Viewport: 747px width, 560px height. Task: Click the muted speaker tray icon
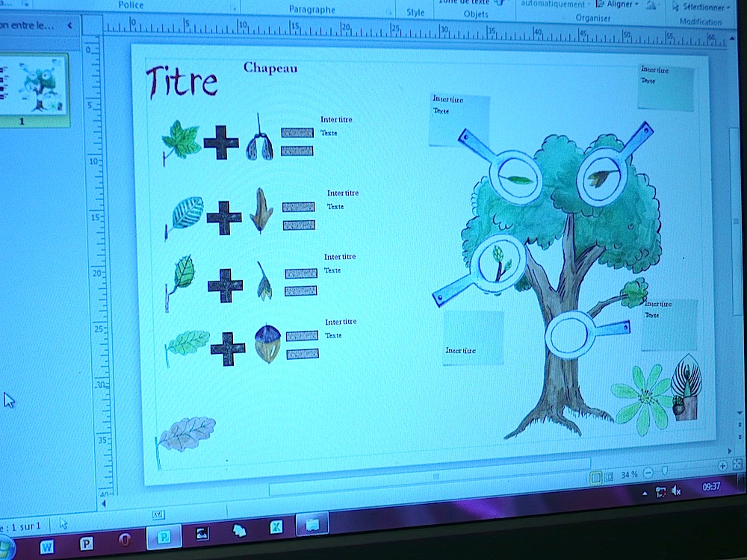click(x=676, y=491)
